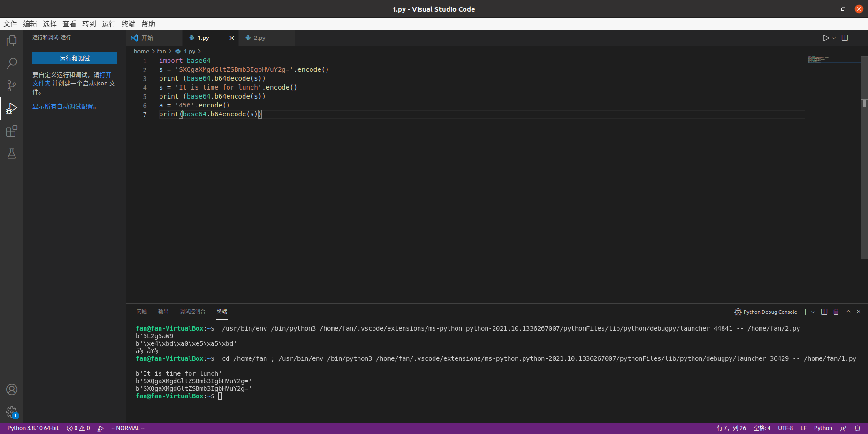Open the Search view in activity bar

(x=12, y=63)
